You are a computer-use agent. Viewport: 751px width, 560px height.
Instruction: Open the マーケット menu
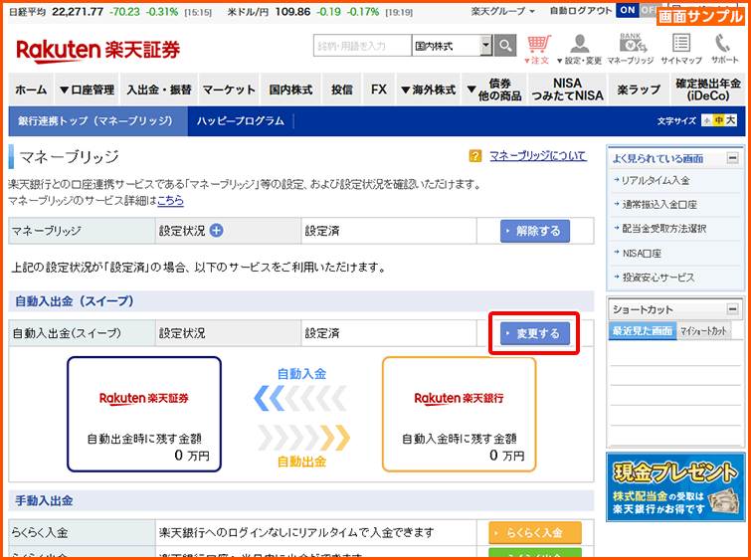click(229, 90)
